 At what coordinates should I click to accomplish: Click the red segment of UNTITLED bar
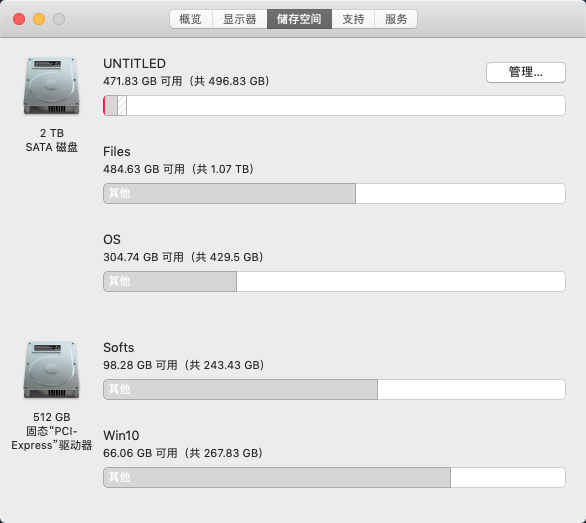pyautogui.click(x=104, y=105)
